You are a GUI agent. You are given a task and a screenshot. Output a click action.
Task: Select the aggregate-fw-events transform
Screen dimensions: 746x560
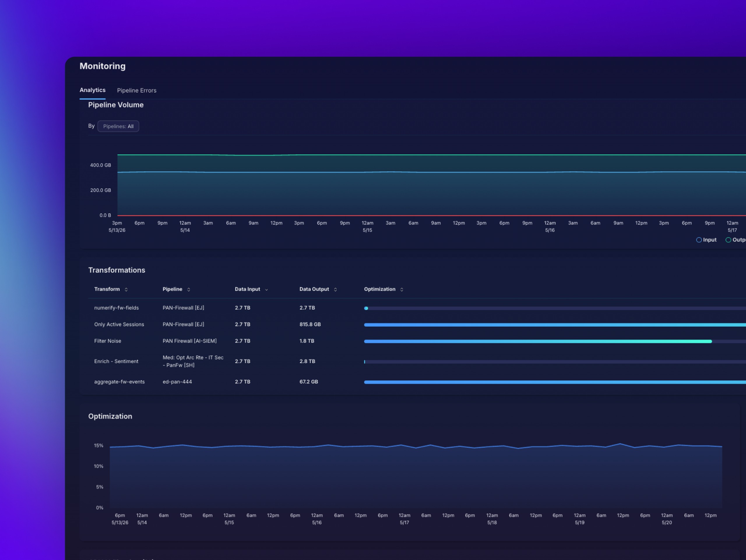pos(119,382)
